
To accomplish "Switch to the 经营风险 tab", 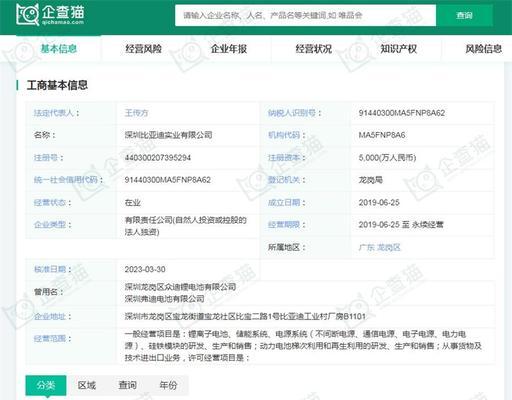I will (144, 49).
